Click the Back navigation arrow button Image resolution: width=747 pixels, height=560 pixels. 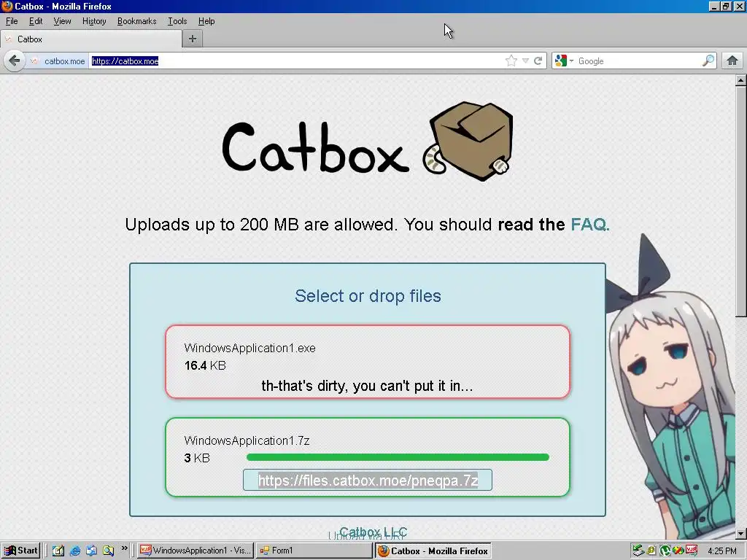click(x=15, y=61)
